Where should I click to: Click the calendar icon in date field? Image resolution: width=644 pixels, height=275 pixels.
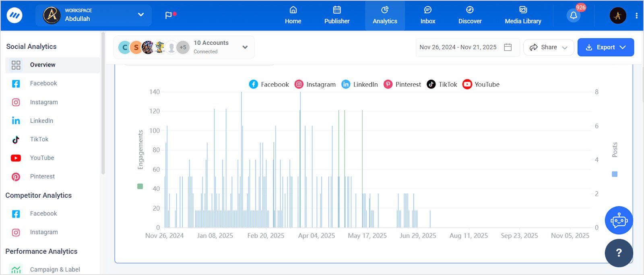pyautogui.click(x=508, y=47)
